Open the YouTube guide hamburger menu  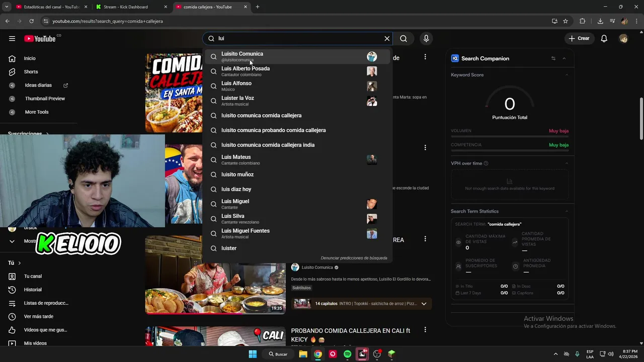coord(12,38)
